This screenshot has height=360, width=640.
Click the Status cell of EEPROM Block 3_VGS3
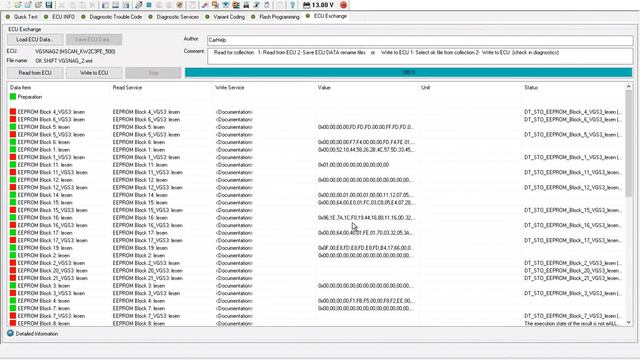(x=573, y=293)
